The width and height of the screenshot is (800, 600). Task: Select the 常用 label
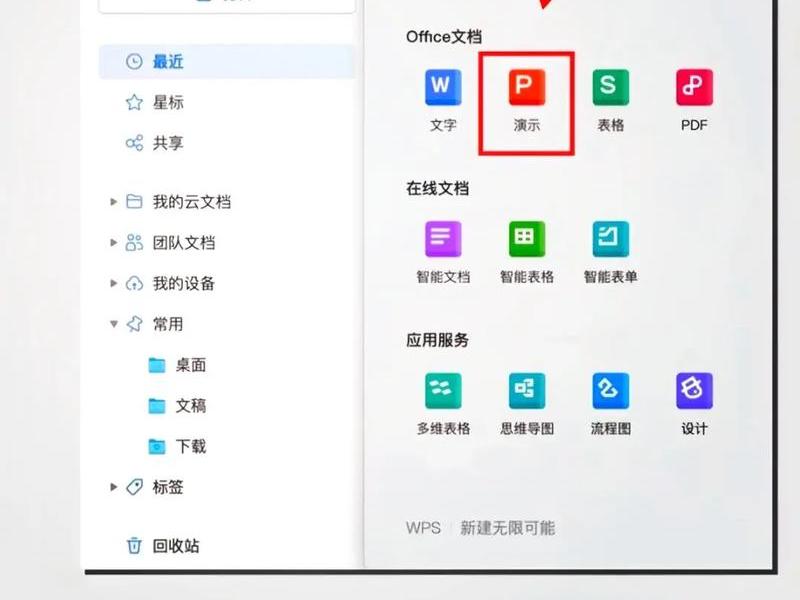(168, 324)
